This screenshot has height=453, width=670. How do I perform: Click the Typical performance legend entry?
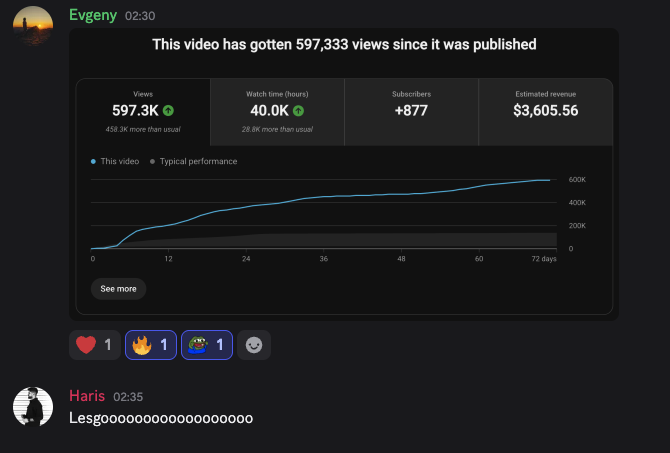tap(194, 161)
